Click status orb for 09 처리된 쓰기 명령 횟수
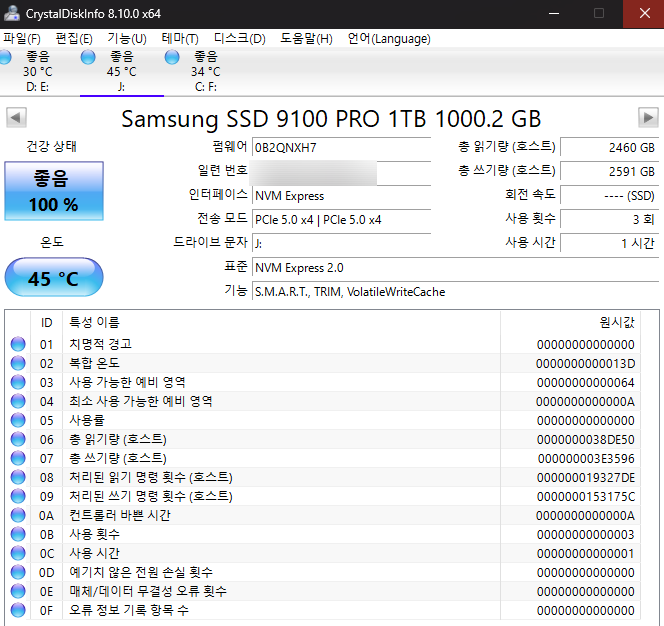This screenshot has height=626, width=664. 18,496
